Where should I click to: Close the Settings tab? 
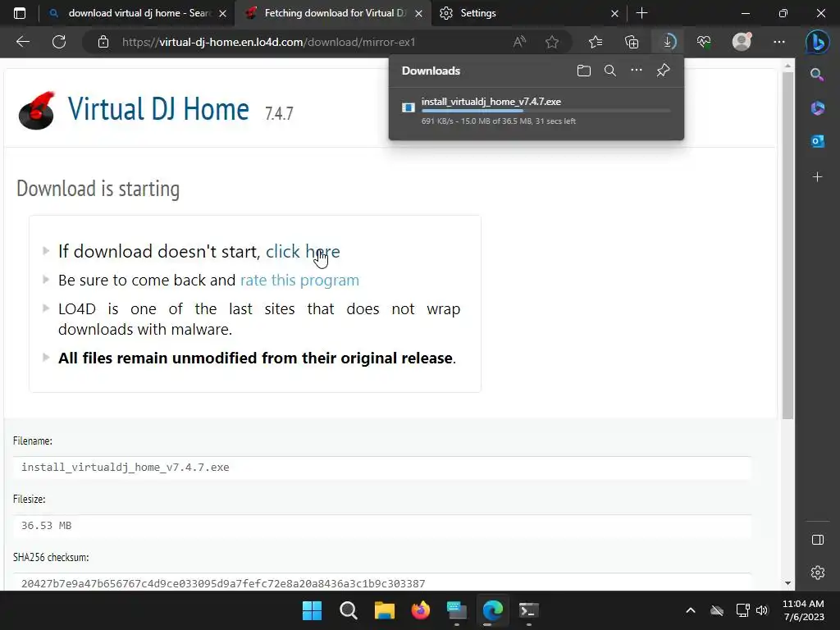[x=614, y=13]
